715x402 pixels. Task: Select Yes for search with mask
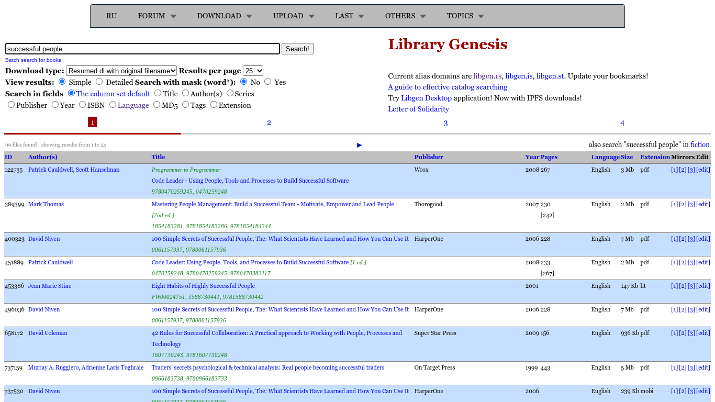point(268,82)
